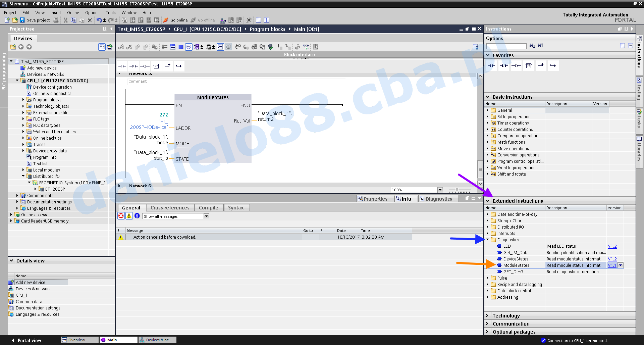
Task: Switch to the Compile tab
Action: 208,208
